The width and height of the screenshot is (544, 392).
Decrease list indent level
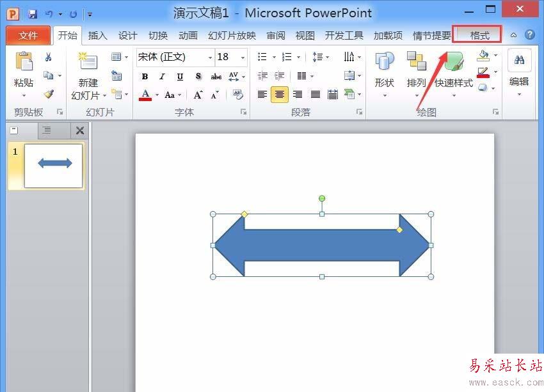262,75
